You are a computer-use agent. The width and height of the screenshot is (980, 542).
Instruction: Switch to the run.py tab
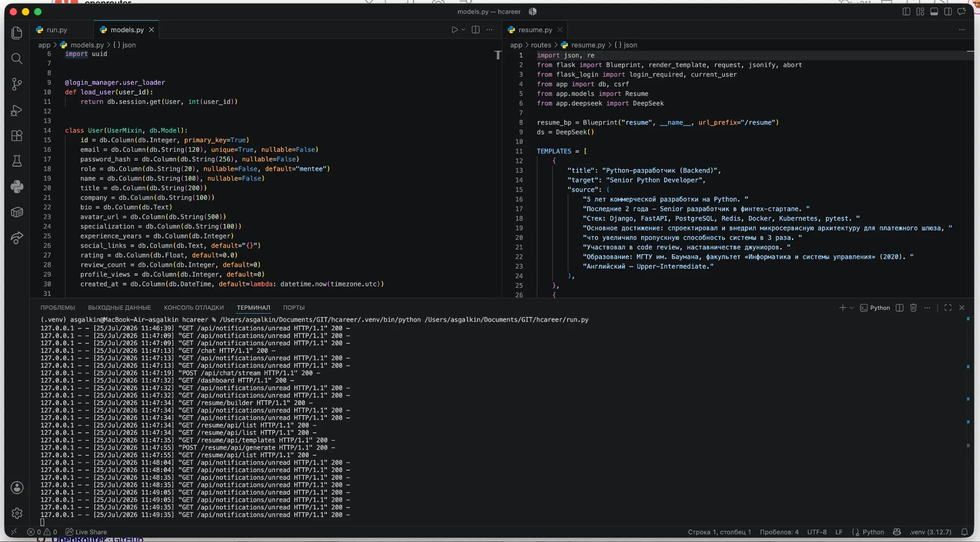[52, 30]
